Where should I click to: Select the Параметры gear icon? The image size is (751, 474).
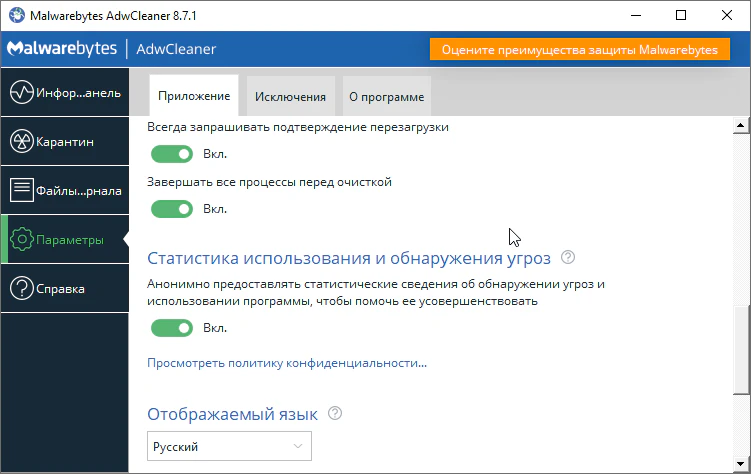[22, 240]
